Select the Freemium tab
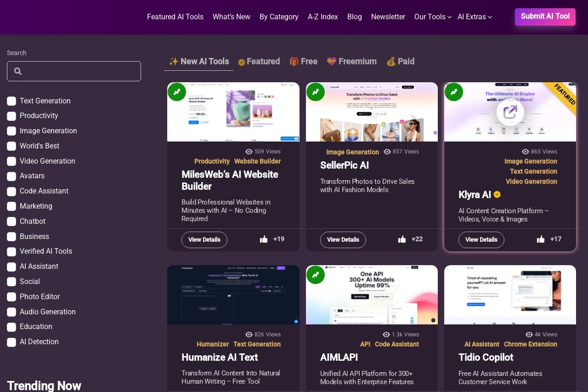This screenshot has width=588, height=392. click(351, 62)
